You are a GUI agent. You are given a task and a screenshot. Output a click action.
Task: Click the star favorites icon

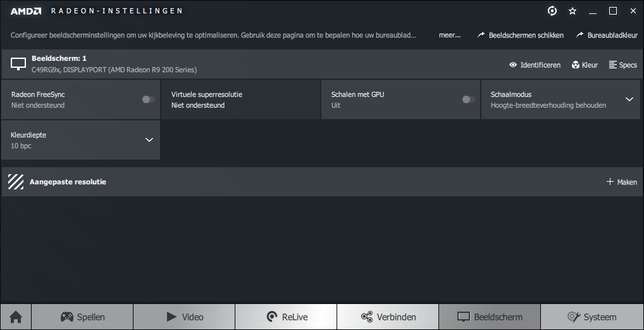tap(573, 11)
